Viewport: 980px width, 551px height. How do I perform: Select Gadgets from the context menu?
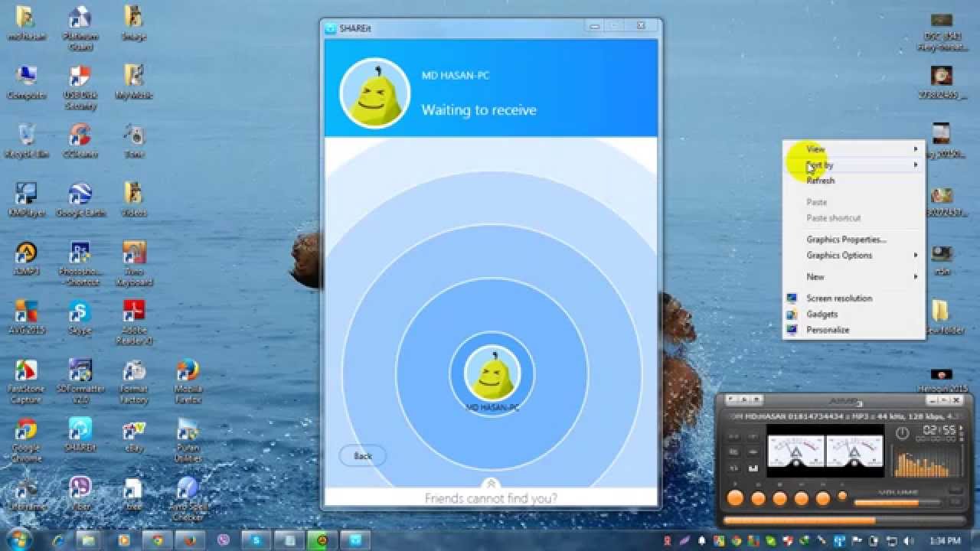854,315
